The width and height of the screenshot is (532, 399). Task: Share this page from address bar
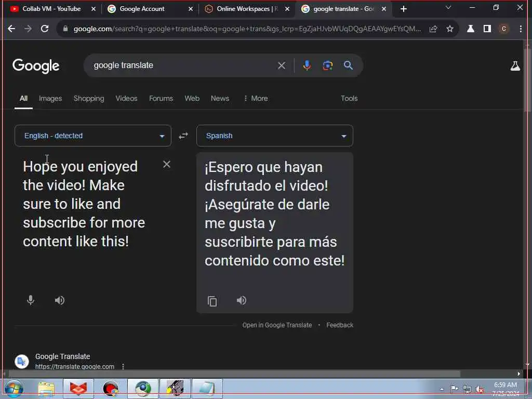433,29
